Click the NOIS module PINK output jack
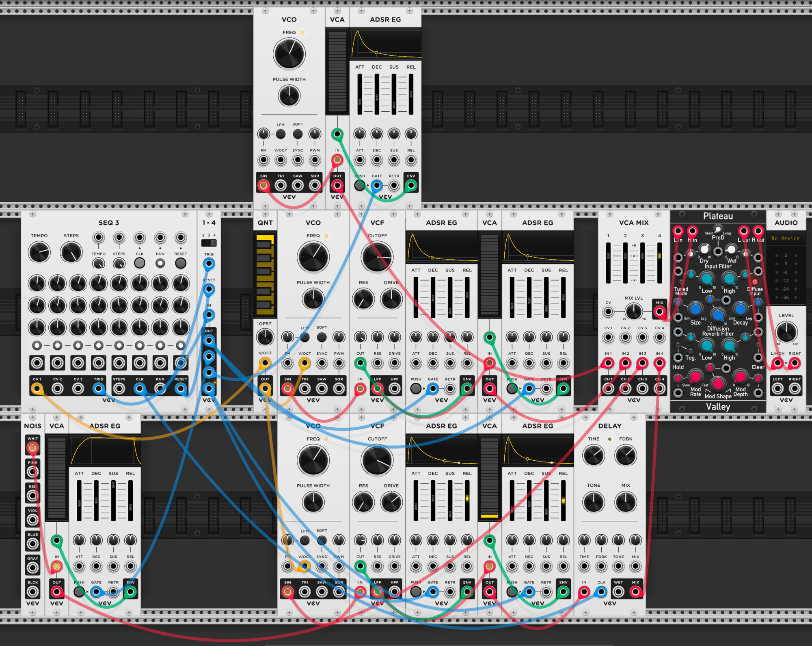 32,472
